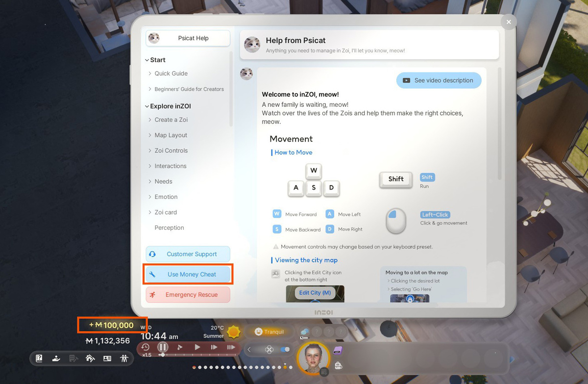
Task: Click the orange dot on the day timeline
Action: click(x=285, y=367)
